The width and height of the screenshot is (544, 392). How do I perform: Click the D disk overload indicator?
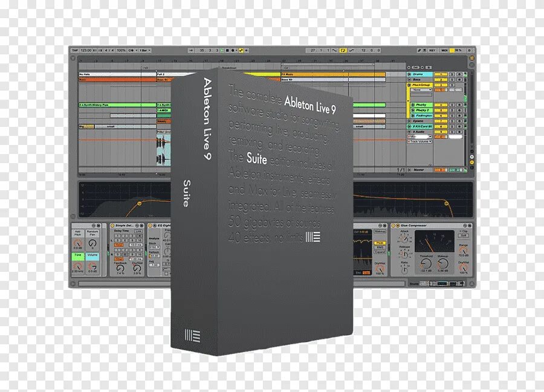click(470, 50)
